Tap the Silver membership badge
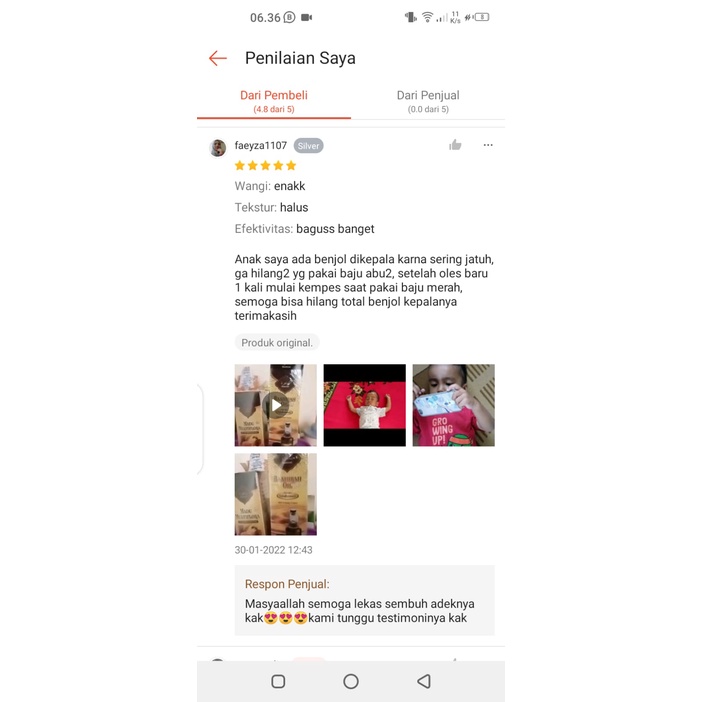The width and height of the screenshot is (702, 702). 308,146
